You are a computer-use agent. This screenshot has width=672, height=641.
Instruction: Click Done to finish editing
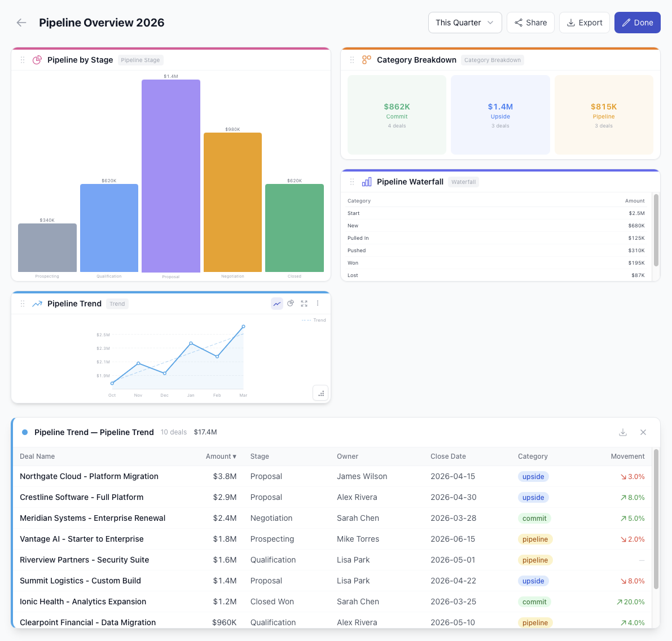(637, 23)
